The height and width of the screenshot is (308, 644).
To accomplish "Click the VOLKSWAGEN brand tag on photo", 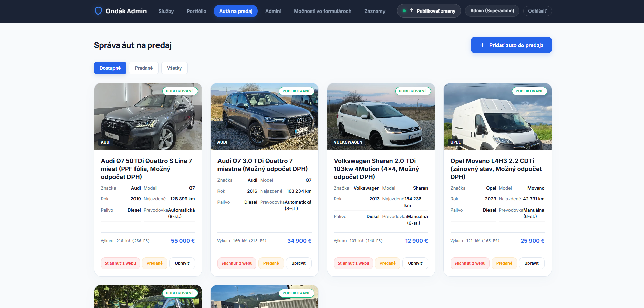I will (x=348, y=142).
